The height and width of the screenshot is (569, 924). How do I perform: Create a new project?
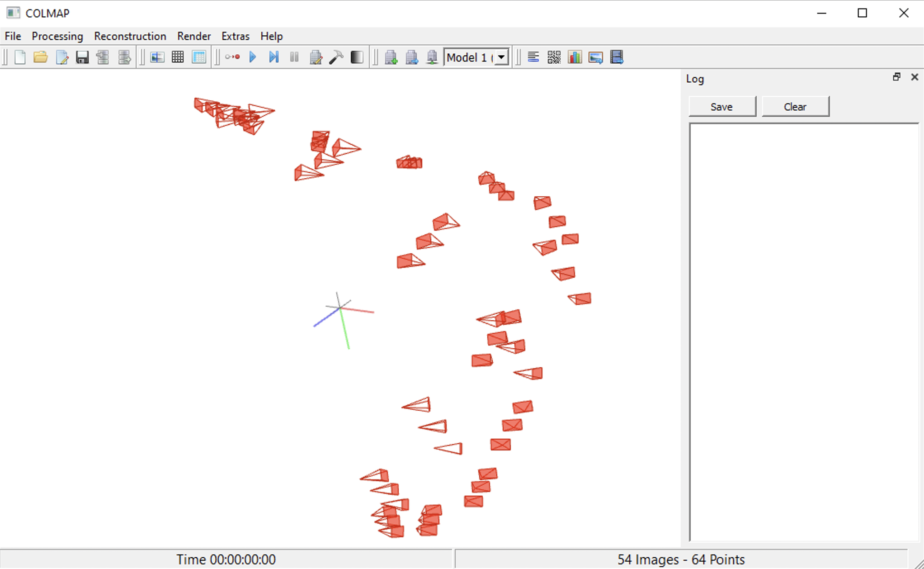pos(19,57)
